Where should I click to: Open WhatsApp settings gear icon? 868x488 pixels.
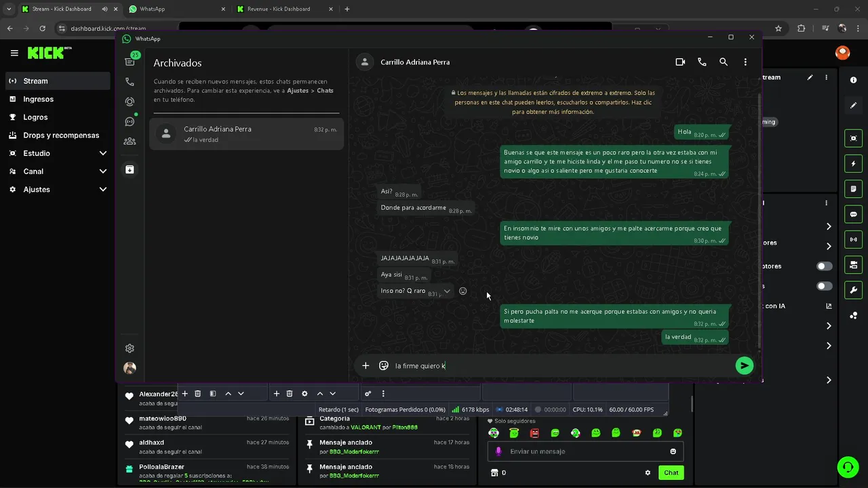tap(130, 348)
